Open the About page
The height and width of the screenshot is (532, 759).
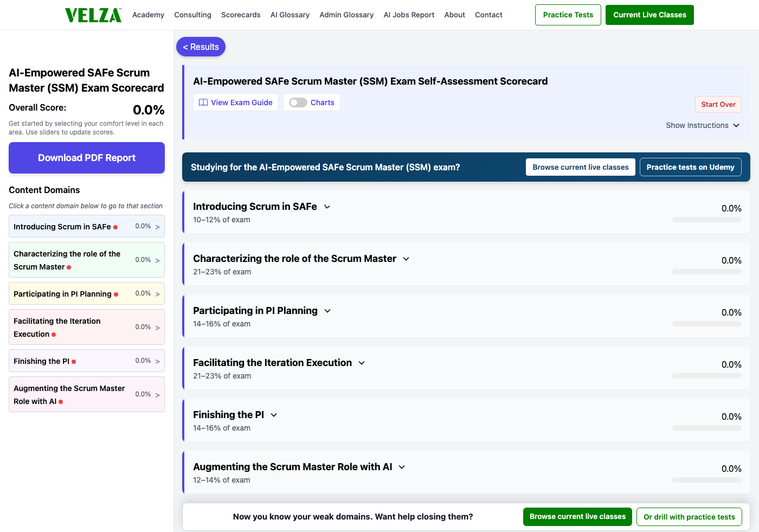pos(455,15)
